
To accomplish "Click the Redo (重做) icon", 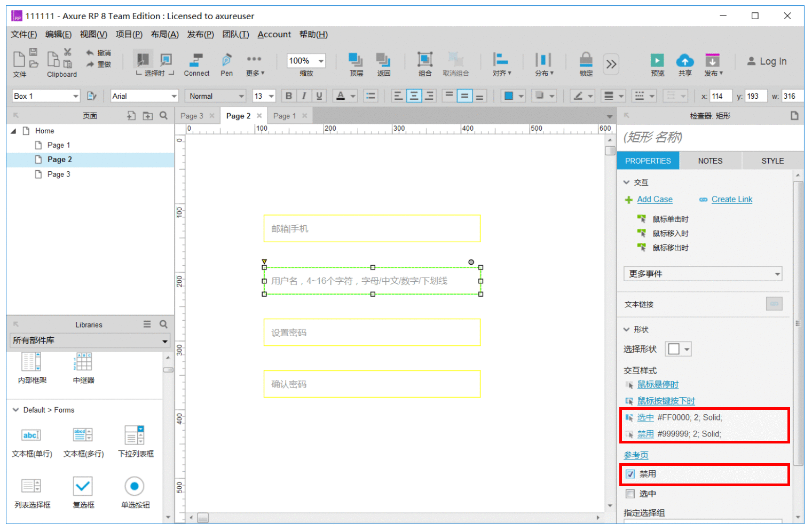I will 90,65.
